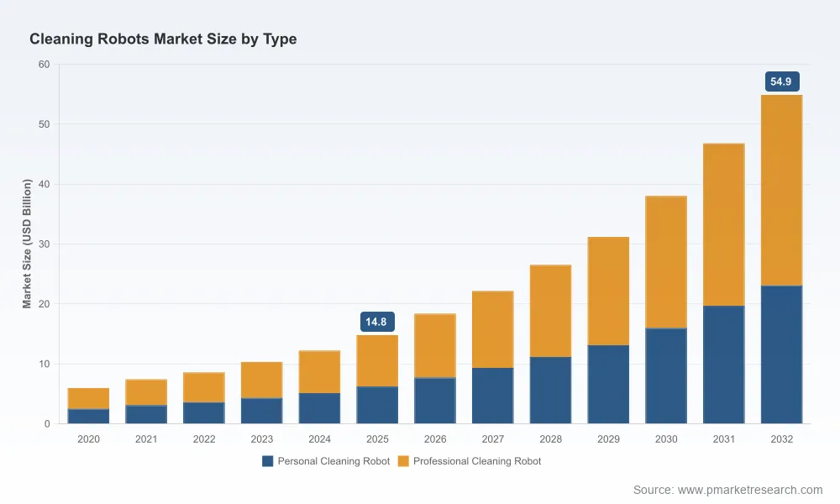The height and width of the screenshot is (504, 840).
Task: Click the y-axis value 30
Action: [44, 244]
